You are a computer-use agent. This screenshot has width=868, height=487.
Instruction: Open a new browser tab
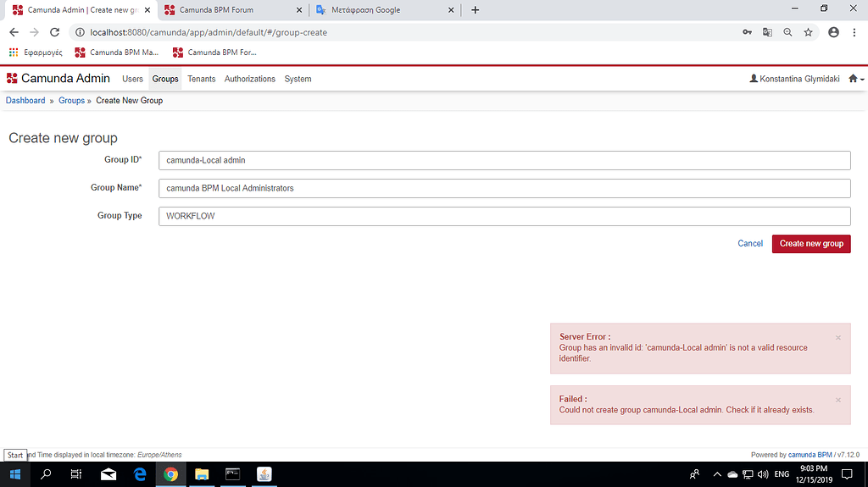(475, 10)
